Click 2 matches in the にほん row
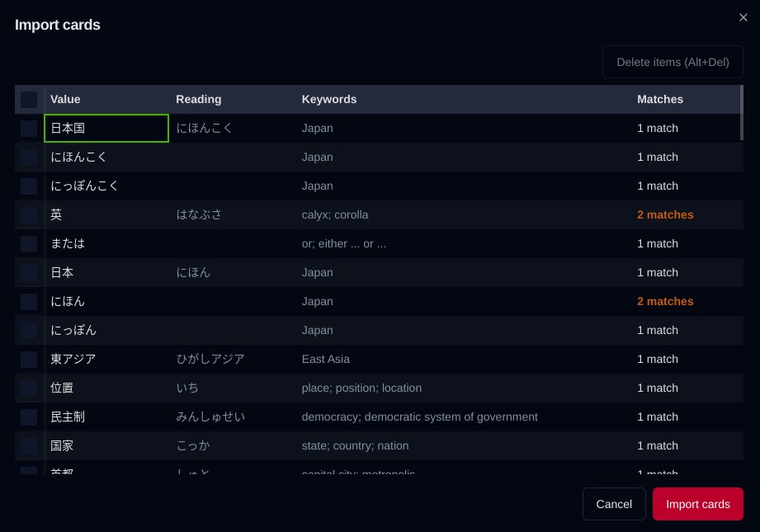 [665, 301]
